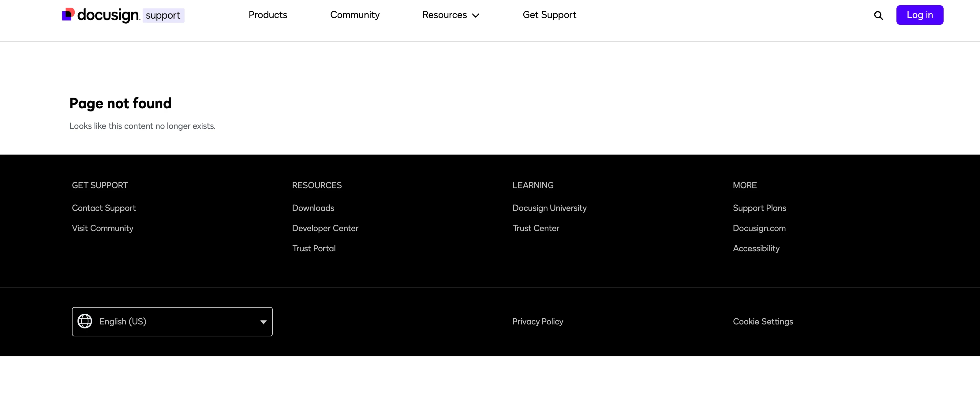980x393 pixels.
Task: Click the language dropdown arrow
Action: (263, 322)
